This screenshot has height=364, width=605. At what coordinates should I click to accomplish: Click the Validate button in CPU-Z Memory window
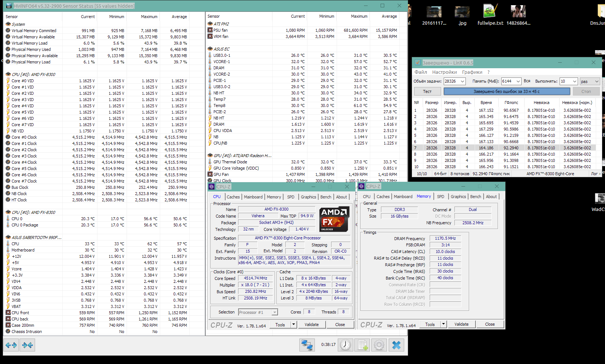461,324
